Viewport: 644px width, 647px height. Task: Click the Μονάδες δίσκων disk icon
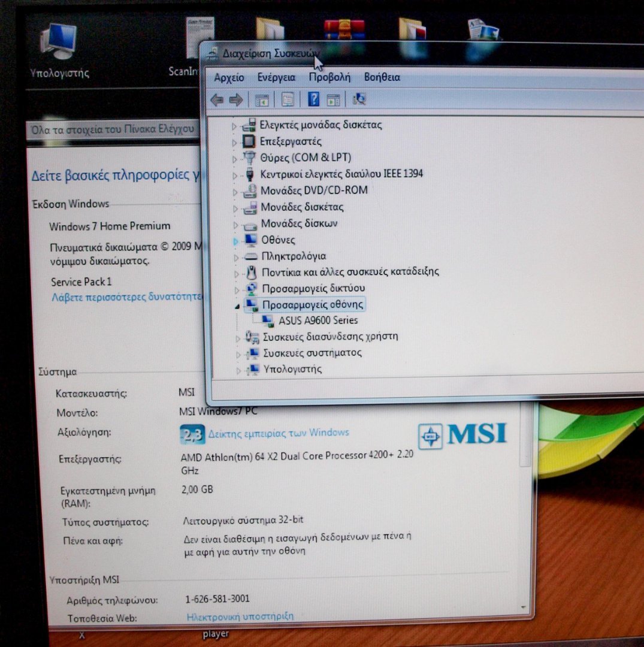coord(250,225)
